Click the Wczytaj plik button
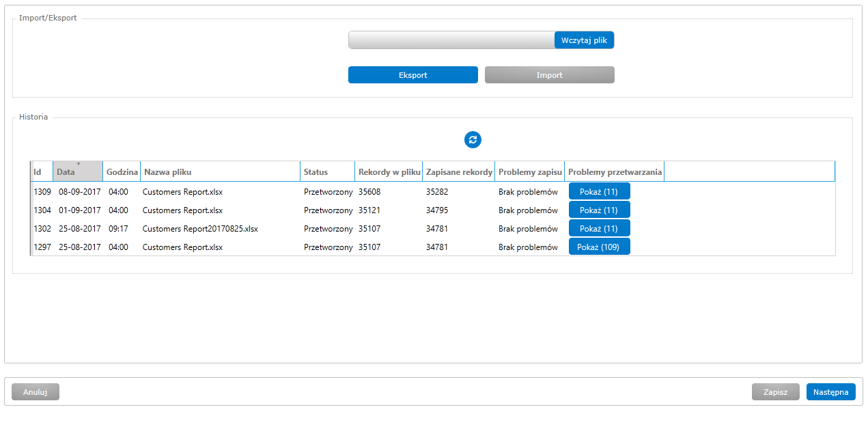The image size is (868, 429). tap(584, 40)
